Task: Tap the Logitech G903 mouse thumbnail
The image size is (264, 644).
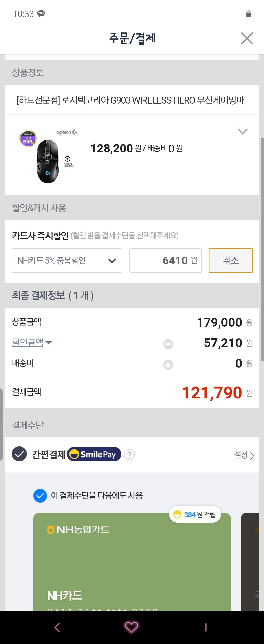Action: click(48, 157)
